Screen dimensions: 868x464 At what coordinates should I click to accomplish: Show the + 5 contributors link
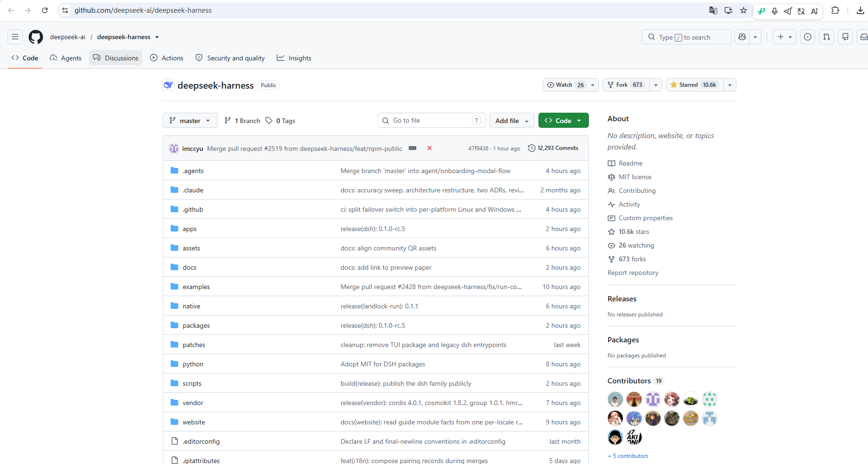(x=628, y=456)
